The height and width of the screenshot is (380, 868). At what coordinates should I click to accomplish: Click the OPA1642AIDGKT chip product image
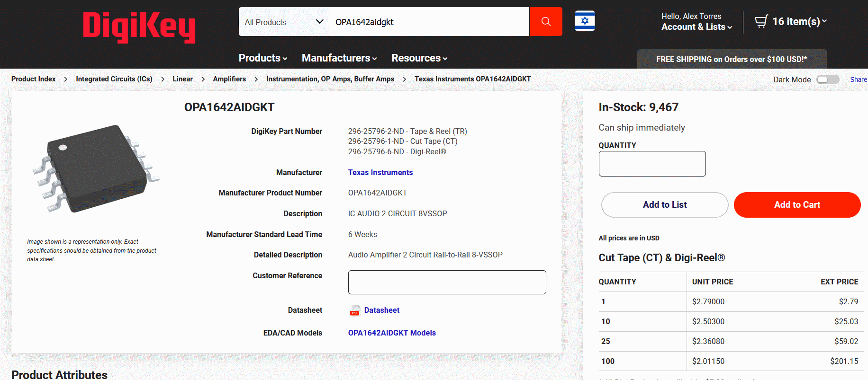coord(96,168)
